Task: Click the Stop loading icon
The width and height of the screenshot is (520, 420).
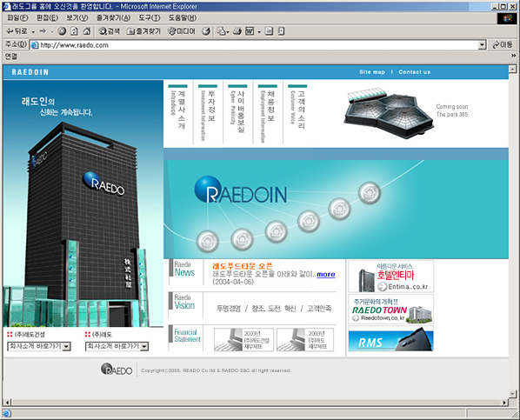Action: pos(62,31)
